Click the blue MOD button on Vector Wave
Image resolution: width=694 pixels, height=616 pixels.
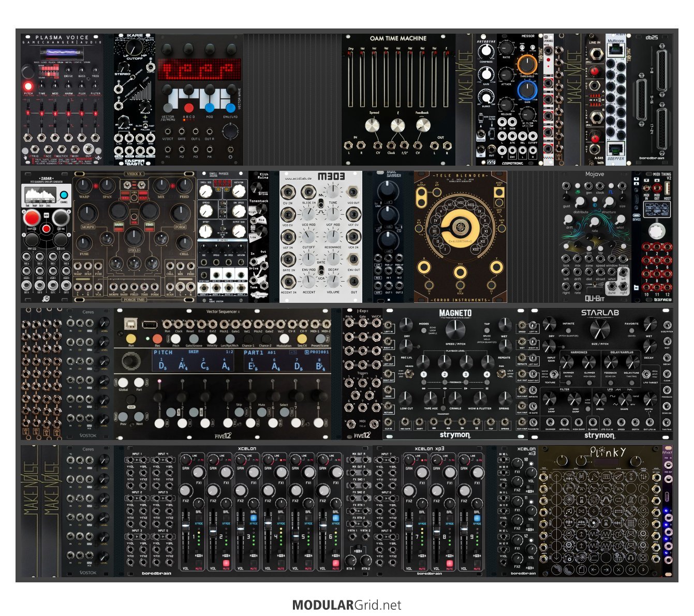(x=209, y=108)
